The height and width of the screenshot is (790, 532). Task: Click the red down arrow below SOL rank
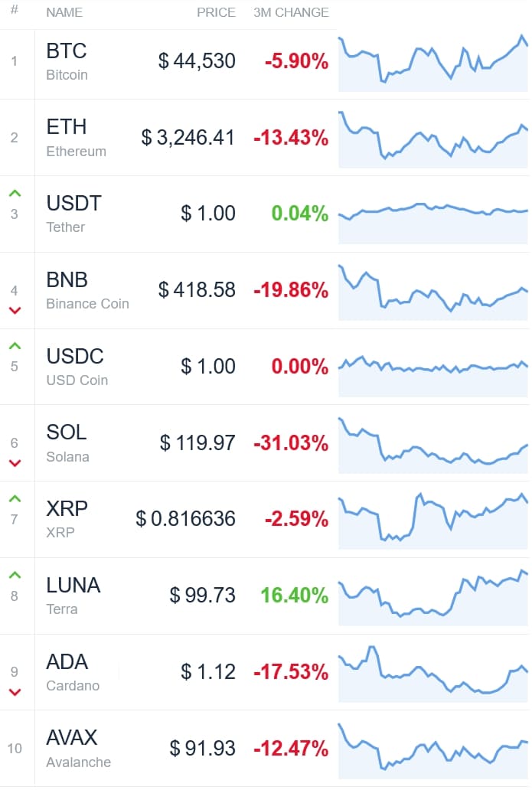pos(15,463)
